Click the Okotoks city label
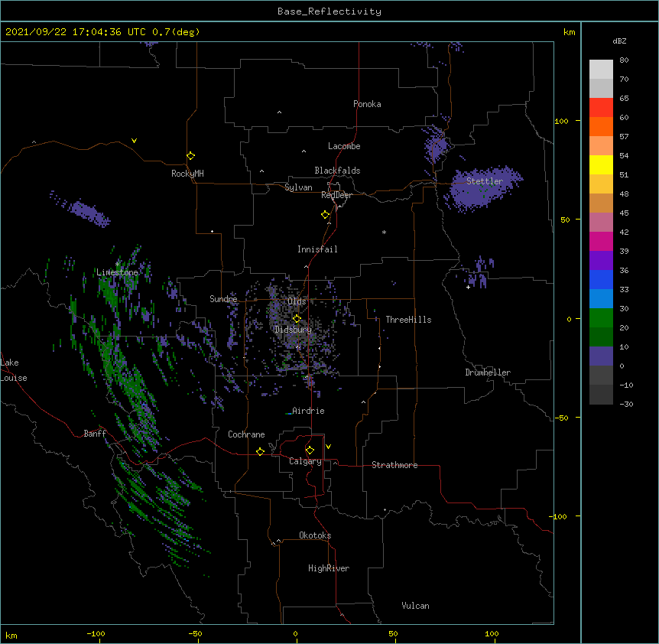 click(x=315, y=535)
